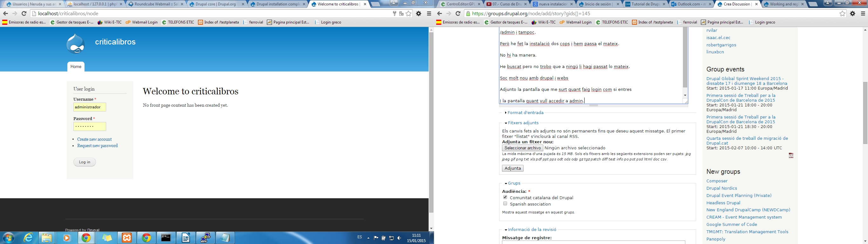Uncheck Comunitat catalana del Drupal audience

505,197
